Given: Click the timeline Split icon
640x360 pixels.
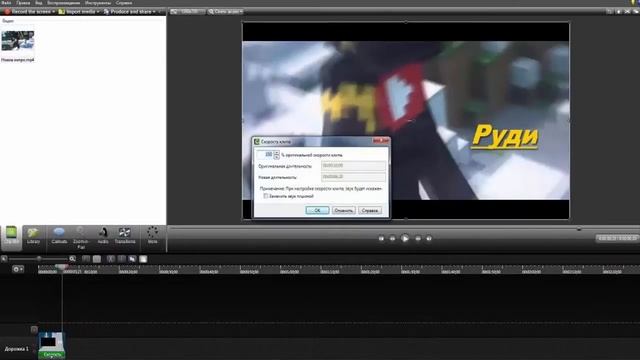Looking at the screenshot, I should 122,259.
